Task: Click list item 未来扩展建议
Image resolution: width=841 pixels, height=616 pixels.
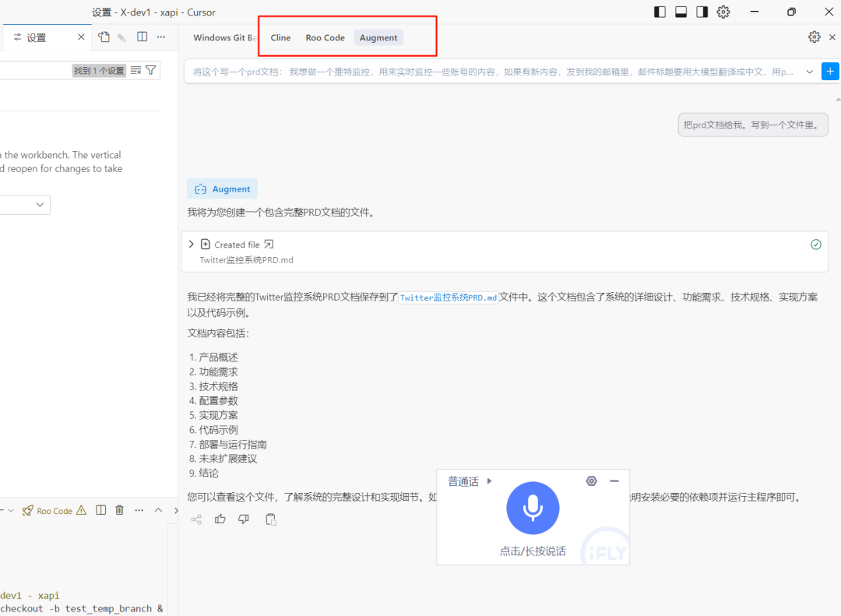Action: [x=228, y=459]
